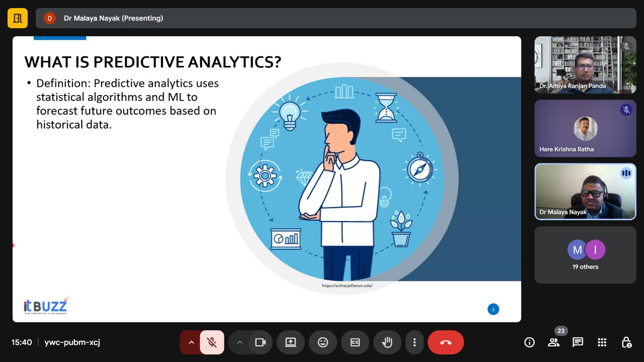Expand video settings arrow beside camera
The image size is (644, 362).
239,342
